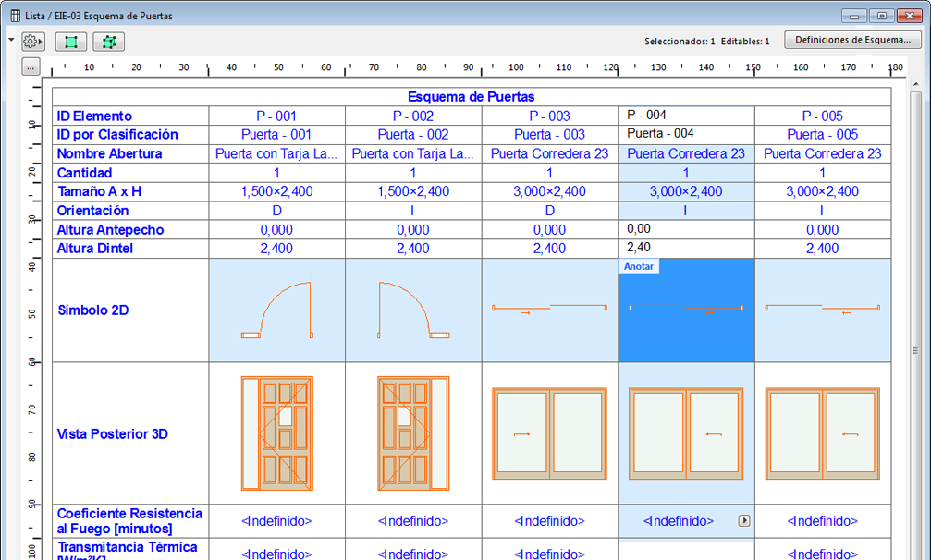This screenshot has height=560, width=931.
Task: Select the Puerta - 004 classification cell
Action: click(x=686, y=134)
